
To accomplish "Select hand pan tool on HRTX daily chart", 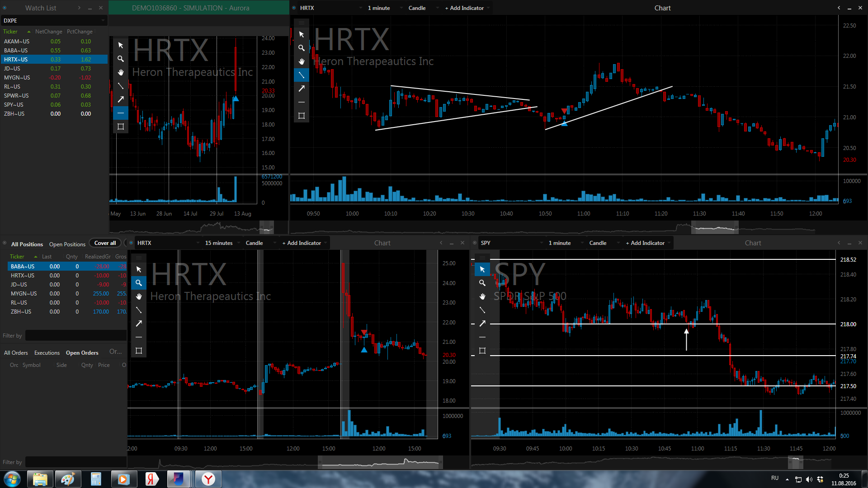I will tap(121, 72).
